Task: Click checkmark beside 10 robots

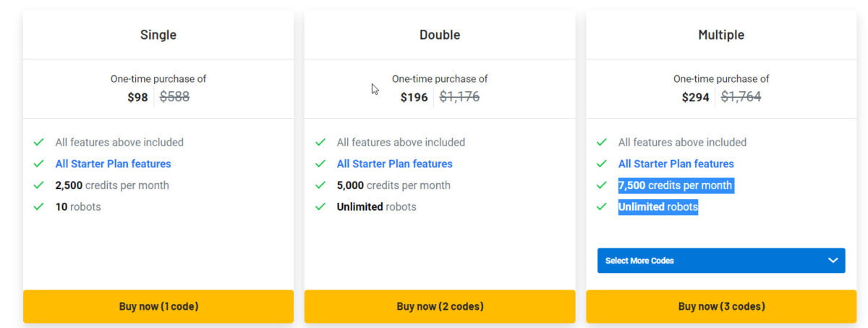Action: (39, 207)
